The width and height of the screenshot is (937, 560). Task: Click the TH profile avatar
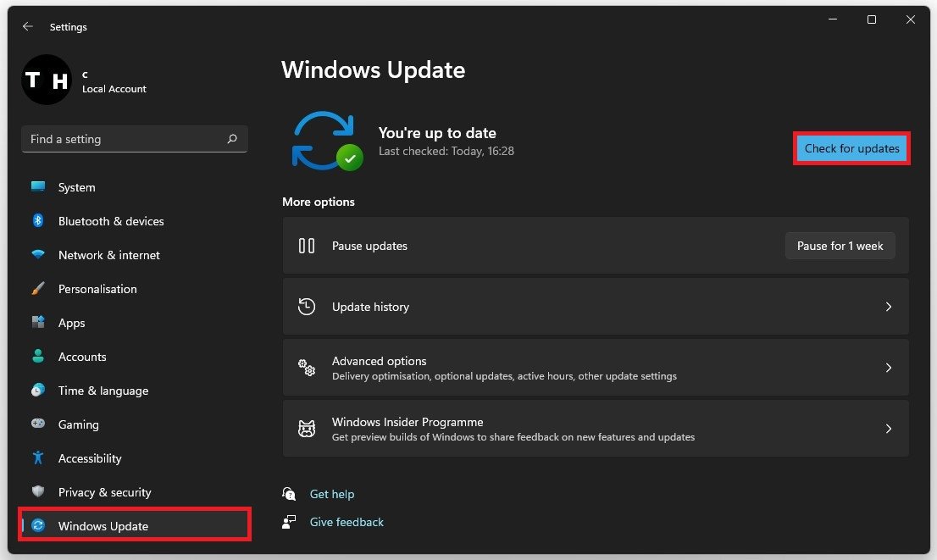[46, 80]
